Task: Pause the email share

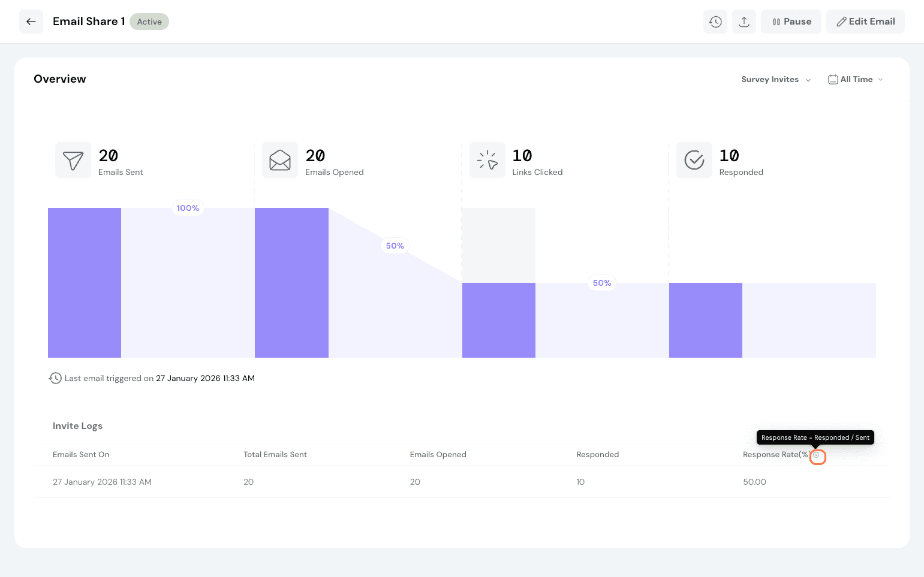Action: [791, 22]
